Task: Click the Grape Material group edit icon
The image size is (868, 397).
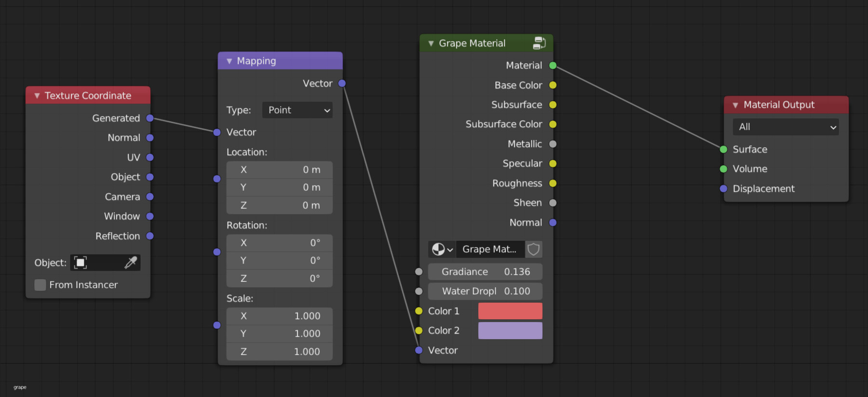Action: pos(539,43)
